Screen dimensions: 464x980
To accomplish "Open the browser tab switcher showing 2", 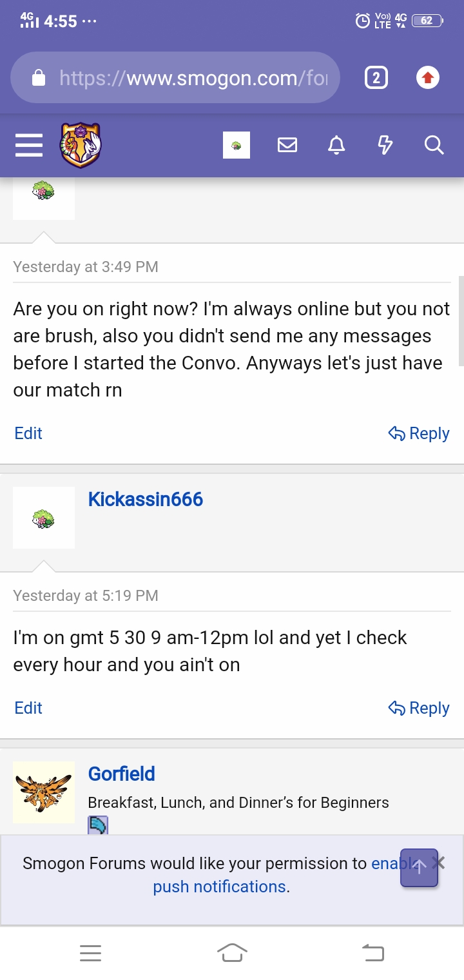I will [376, 78].
